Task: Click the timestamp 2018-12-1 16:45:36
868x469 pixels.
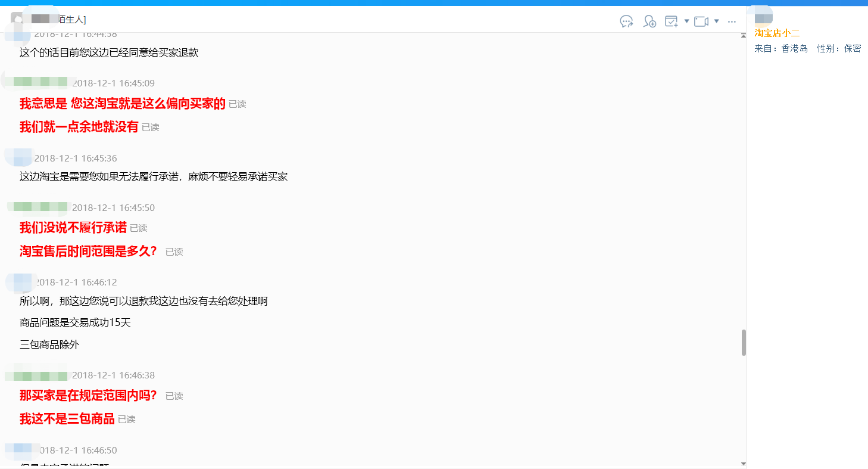Action: click(76, 158)
